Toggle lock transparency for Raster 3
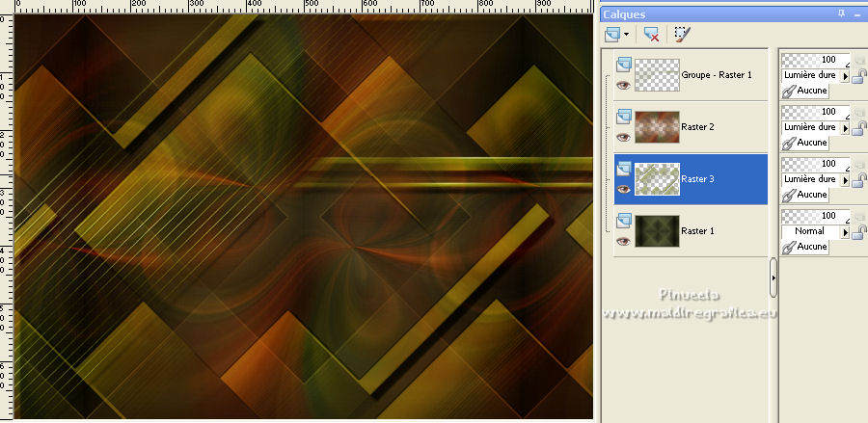868x423 pixels. click(858, 180)
